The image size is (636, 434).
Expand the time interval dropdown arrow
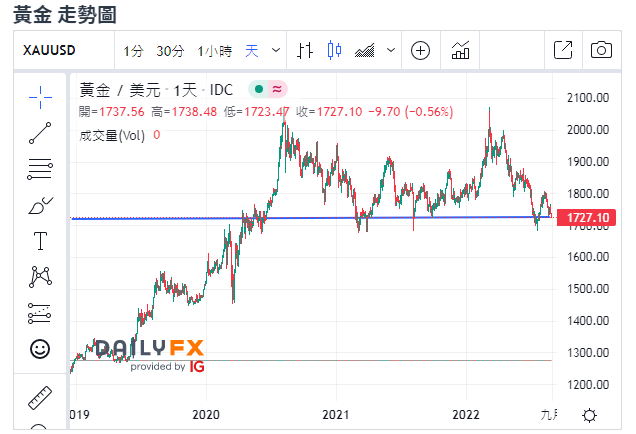[x=277, y=50]
